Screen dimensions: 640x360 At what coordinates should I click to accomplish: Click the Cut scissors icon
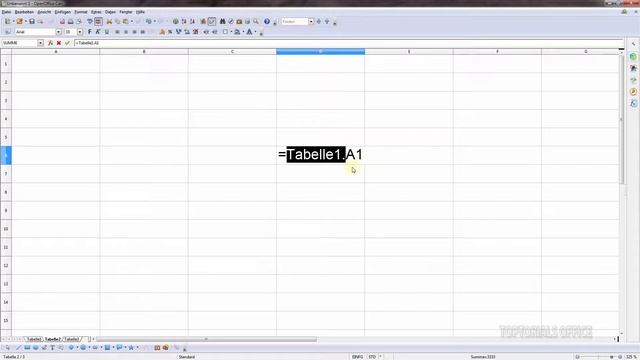pos(109,22)
